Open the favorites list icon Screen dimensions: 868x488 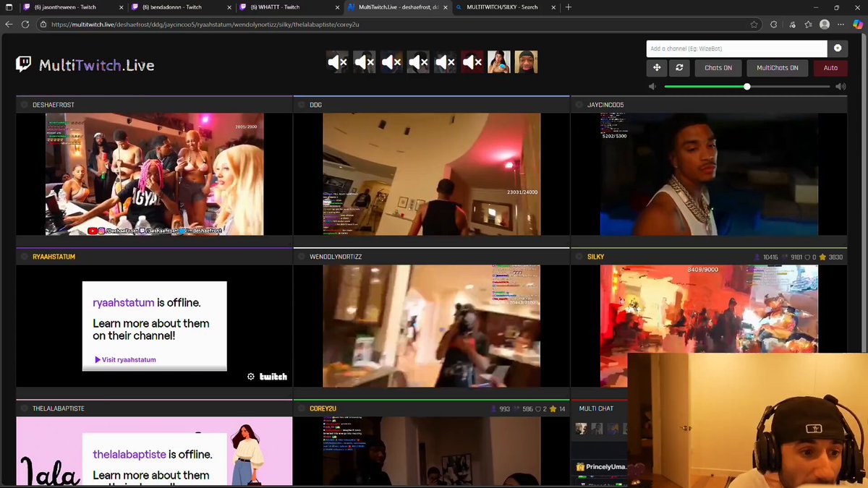(x=807, y=24)
